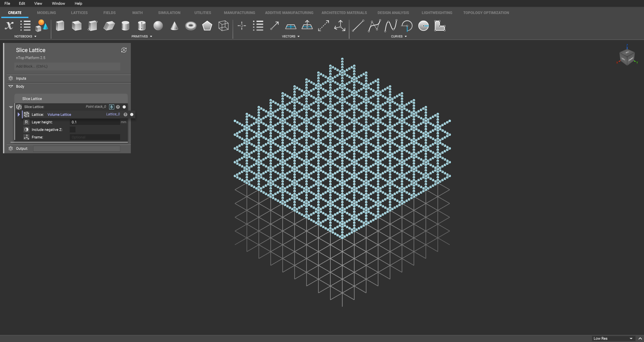Viewport: 644px width, 342px height.
Task: Click the colored shapes icon in Notebooks
Action: point(42,26)
